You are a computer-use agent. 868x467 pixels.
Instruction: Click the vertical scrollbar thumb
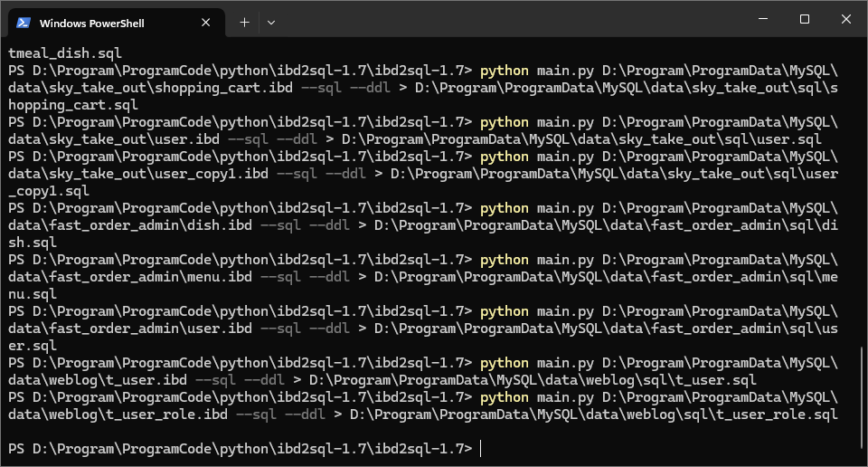pos(862,398)
